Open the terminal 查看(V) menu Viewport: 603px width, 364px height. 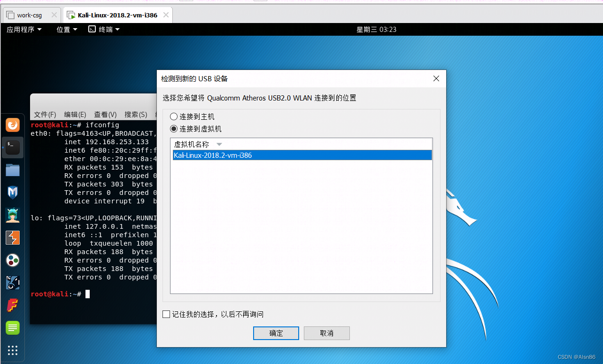pyautogui.click(x=105, y=115)
